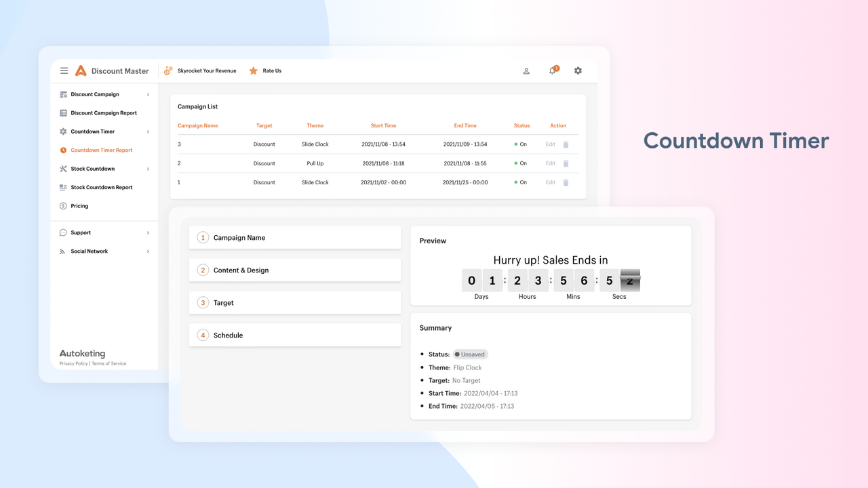This screenshot has height=488, width=868.
Task: Click the Social Network share icon
Action: [x=63, y=251]
